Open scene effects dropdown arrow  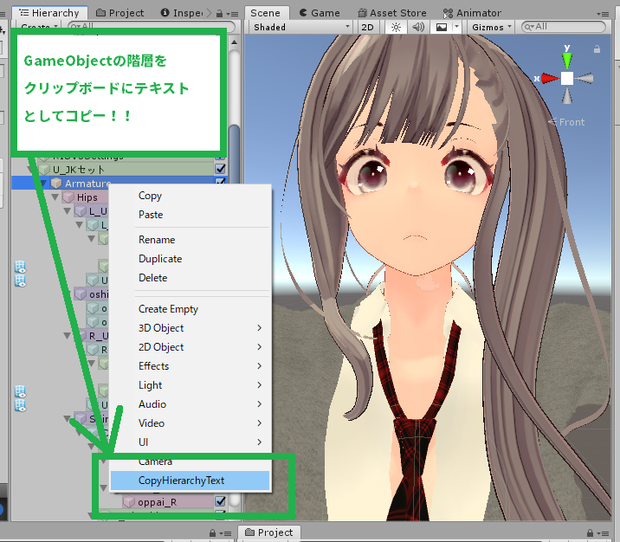point(457,27)
